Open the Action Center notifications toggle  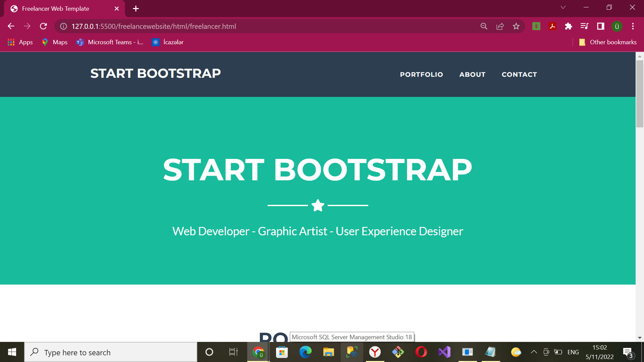pos(628,352)
